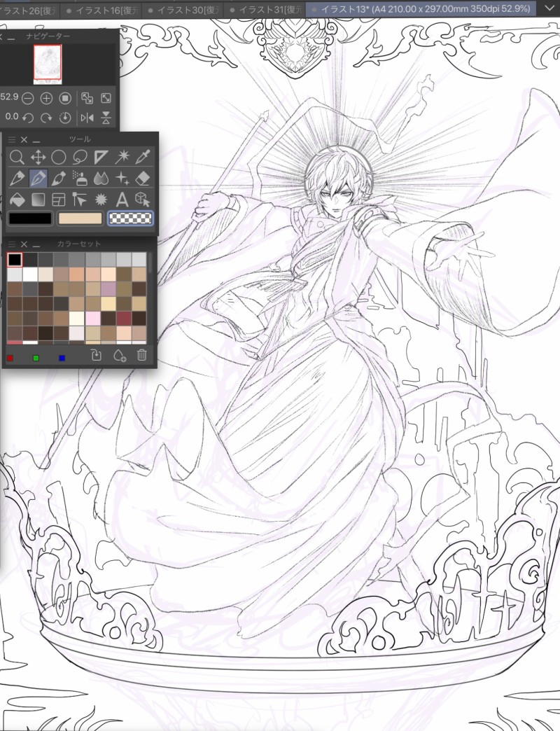
Task: Select the Operation 3D object tool
Action: 143,200
